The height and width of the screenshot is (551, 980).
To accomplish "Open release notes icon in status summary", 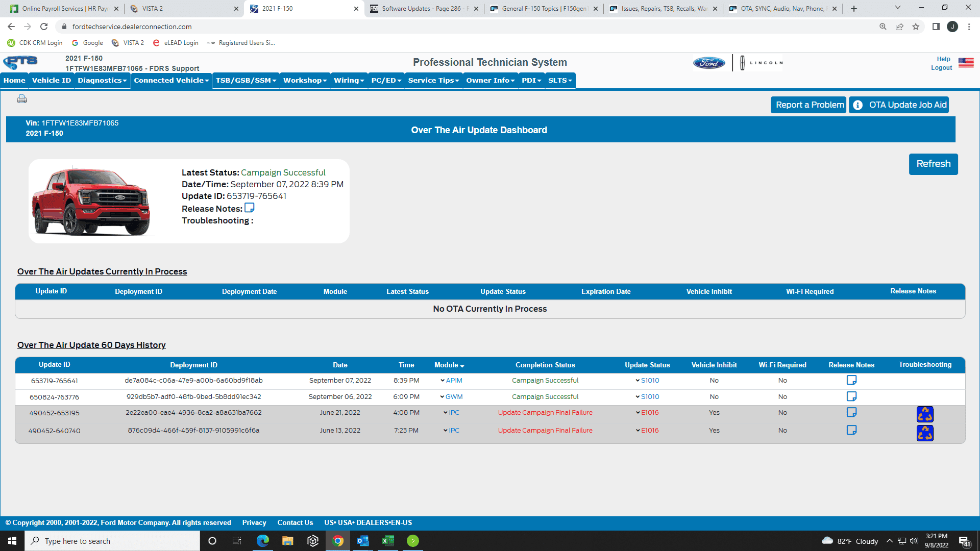I will tap(249, 208).
